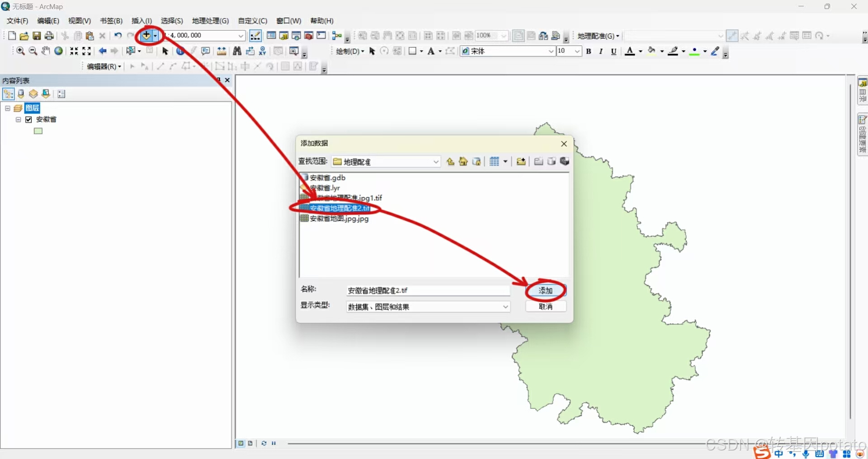
Task: Open an existing map file
Action: [24, 36]
